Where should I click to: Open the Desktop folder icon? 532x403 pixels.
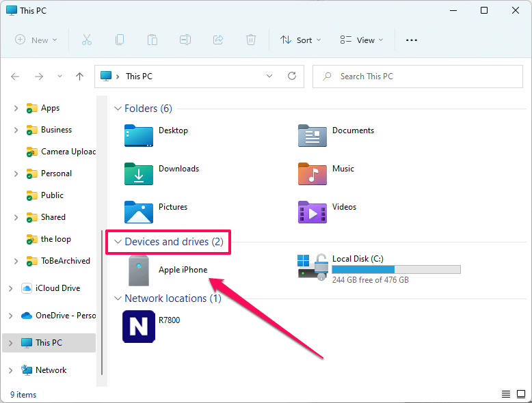click(x=138, y=135)
